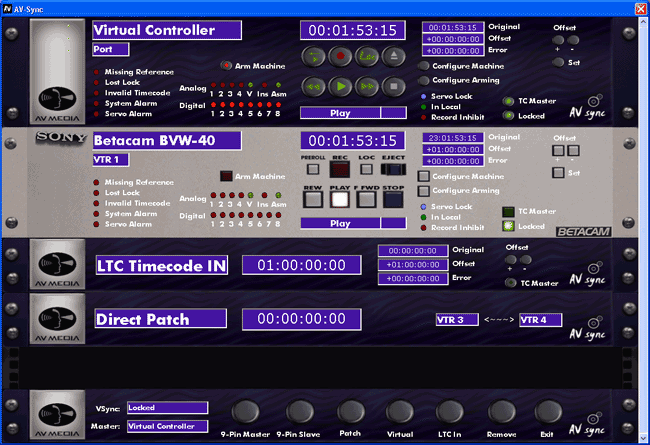Click the Patch knob in bottom panel

click(351, 411)
